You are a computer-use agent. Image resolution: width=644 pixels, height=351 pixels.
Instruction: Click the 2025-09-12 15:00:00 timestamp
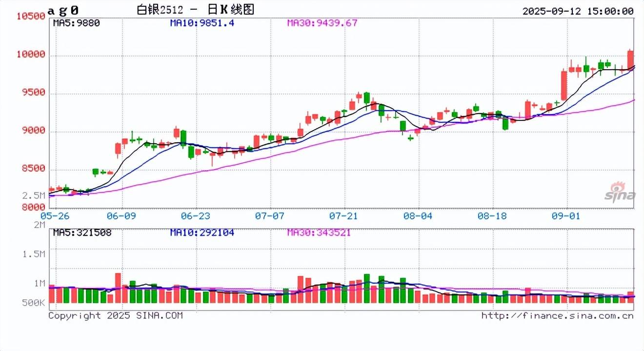click(x=578, y=11)
